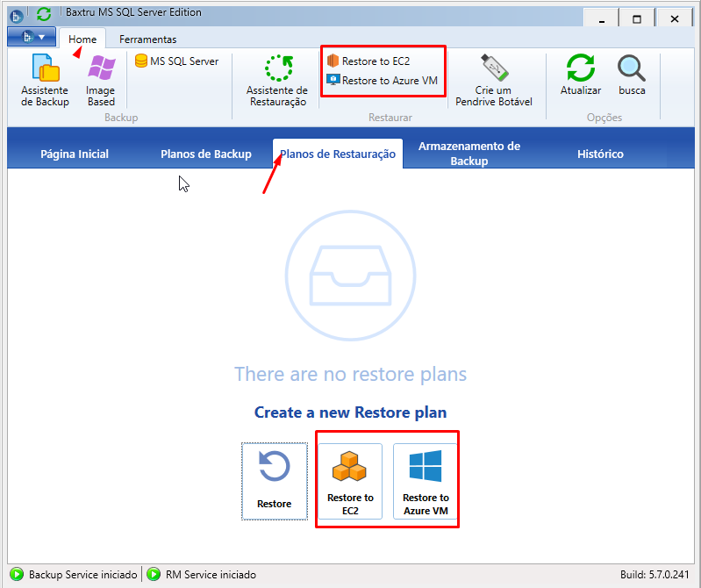This screenshot has height=588, width=701.
Task: Switch to the Ferramentas ribbon tab
Action: click(x=148, y=39)
